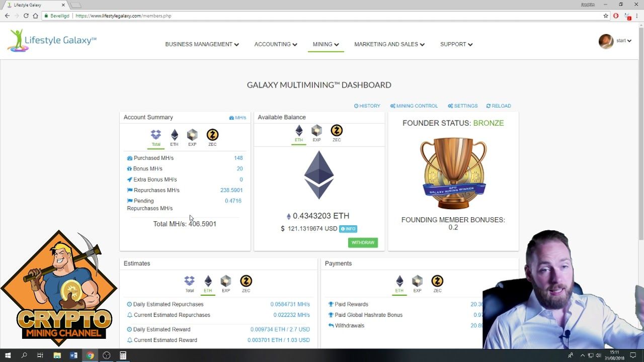Select Total icon in Estimates panel
This screenshot has height=362, width=644.
(189, 281)
